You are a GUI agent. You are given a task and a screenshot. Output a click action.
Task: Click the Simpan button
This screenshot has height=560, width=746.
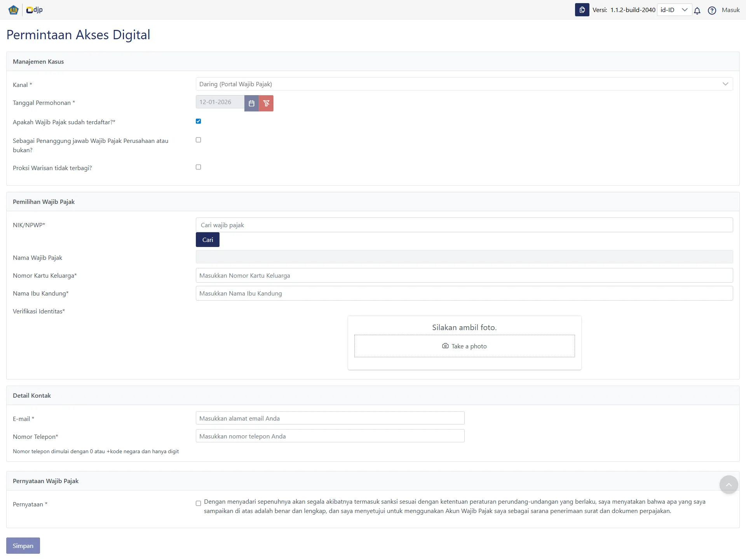23,546
